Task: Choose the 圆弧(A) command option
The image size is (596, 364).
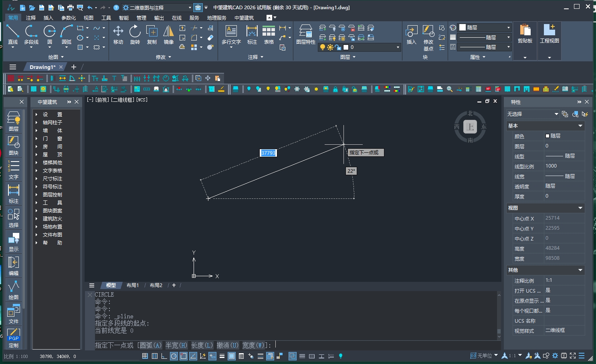Action: pos(150,345)
